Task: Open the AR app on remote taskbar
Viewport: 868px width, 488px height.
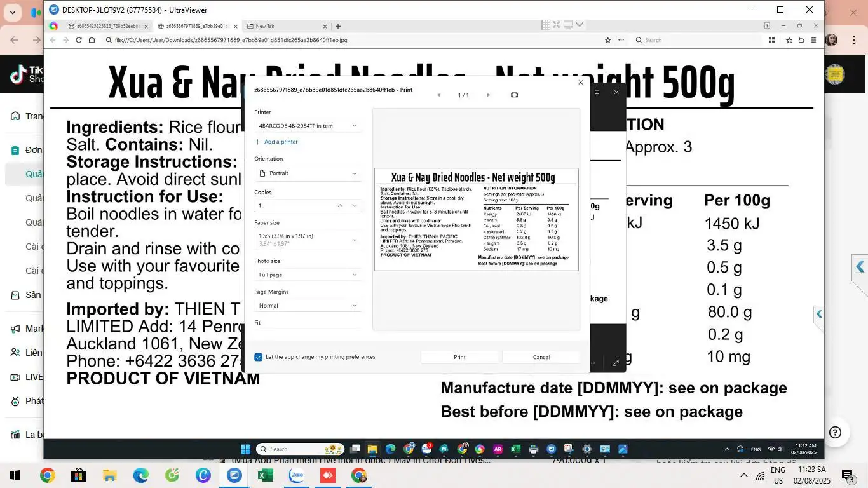Action: pyautogui.click(x=498, y=449)
